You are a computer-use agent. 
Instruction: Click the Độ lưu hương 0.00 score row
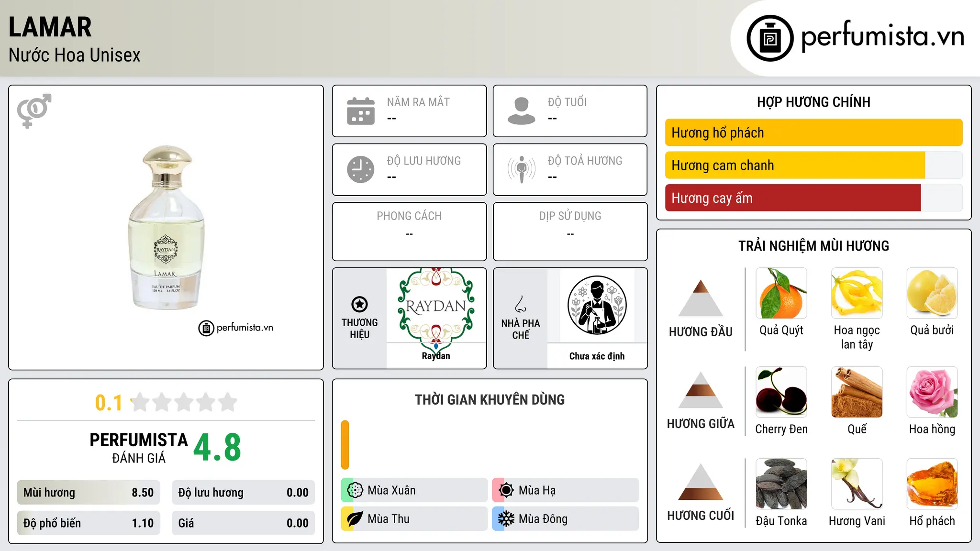pyautogui.click(x=243, y=493)
